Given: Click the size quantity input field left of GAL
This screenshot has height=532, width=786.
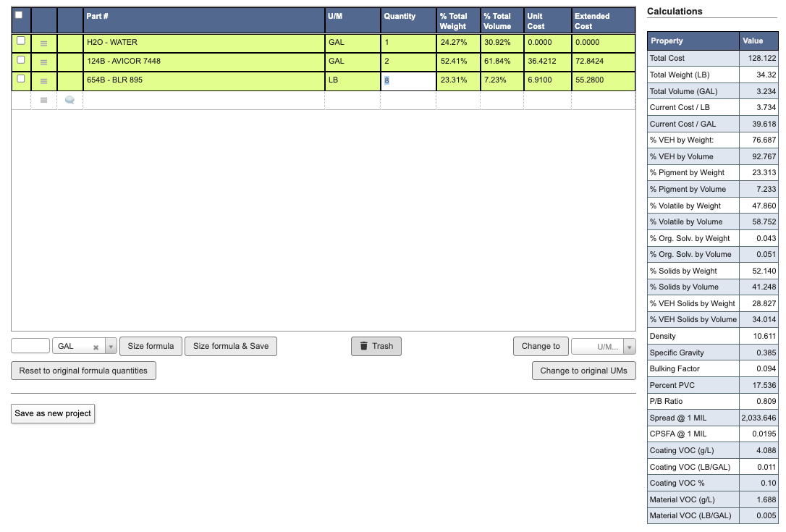Looking at the screenshot, I should click(30, 346).
